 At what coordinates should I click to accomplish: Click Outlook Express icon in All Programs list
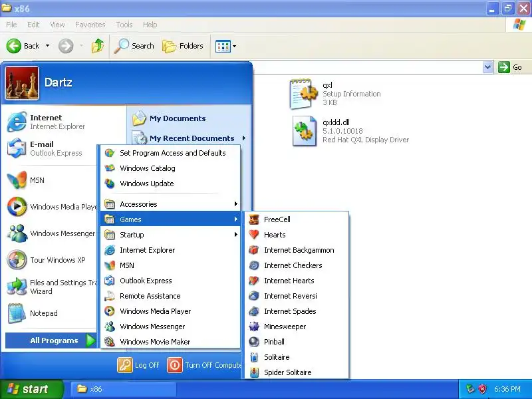coord(109,280)
